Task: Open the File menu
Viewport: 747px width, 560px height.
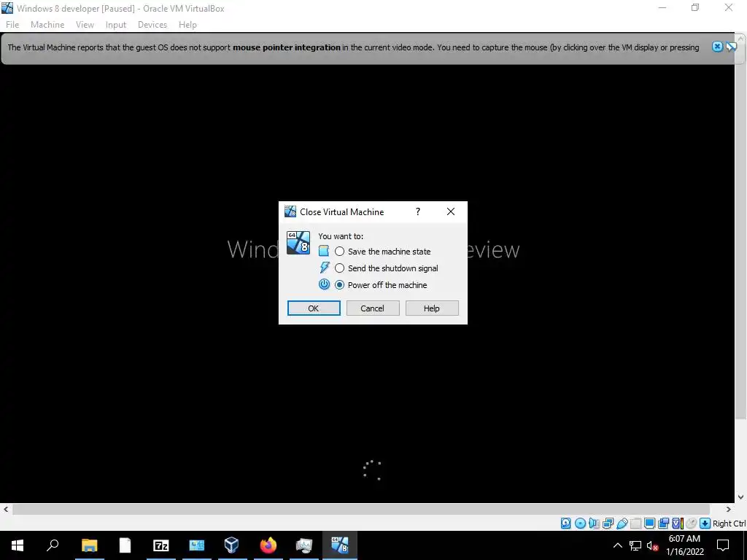Action: (x=12, y=25)
